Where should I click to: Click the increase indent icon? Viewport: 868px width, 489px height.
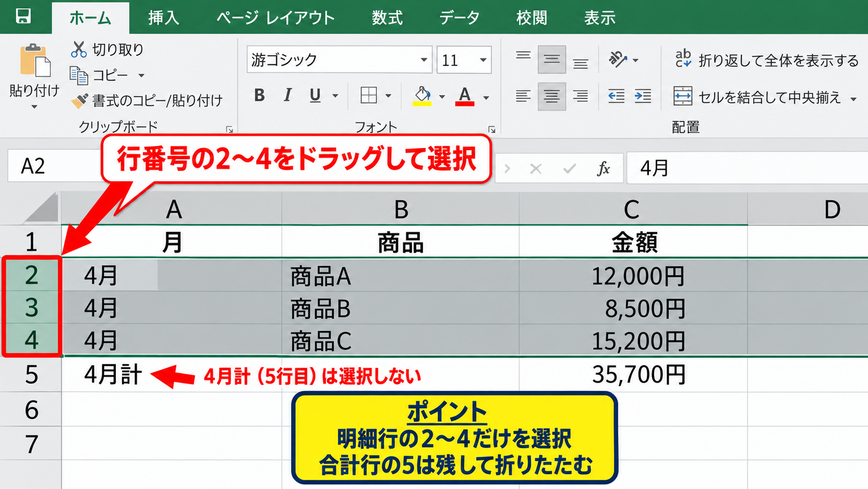point(643,96)
